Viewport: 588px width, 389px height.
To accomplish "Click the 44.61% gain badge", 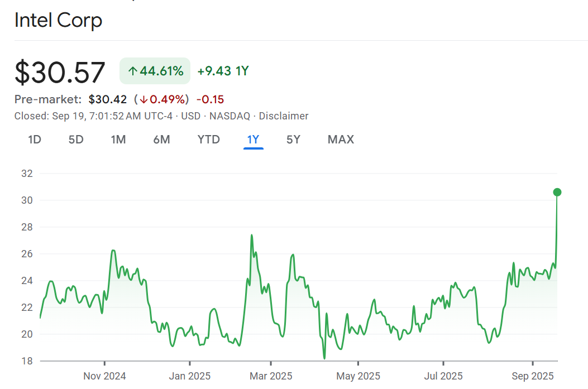I will point(155,71).
